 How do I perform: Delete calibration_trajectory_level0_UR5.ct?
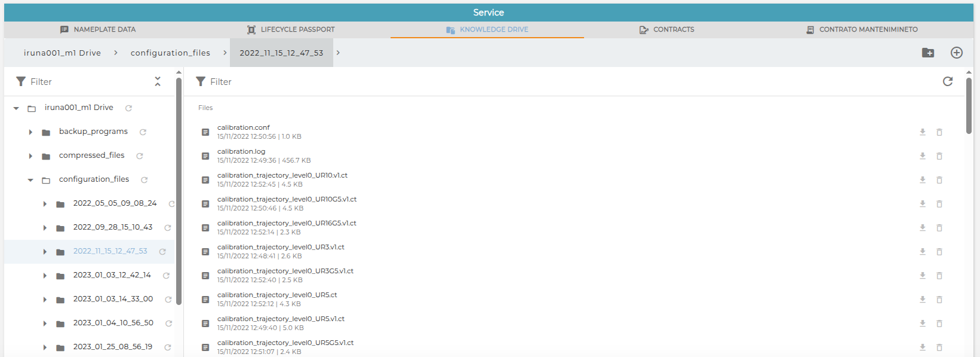coord(939,300)
